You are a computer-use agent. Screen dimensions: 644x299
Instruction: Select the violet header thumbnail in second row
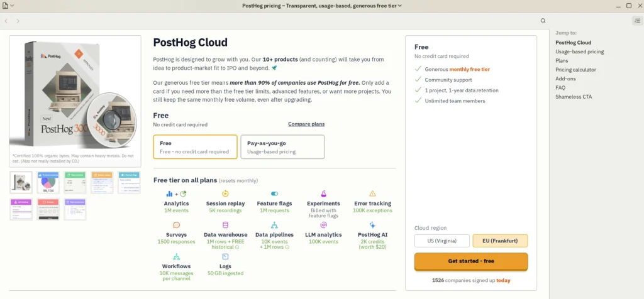point(75,209)
